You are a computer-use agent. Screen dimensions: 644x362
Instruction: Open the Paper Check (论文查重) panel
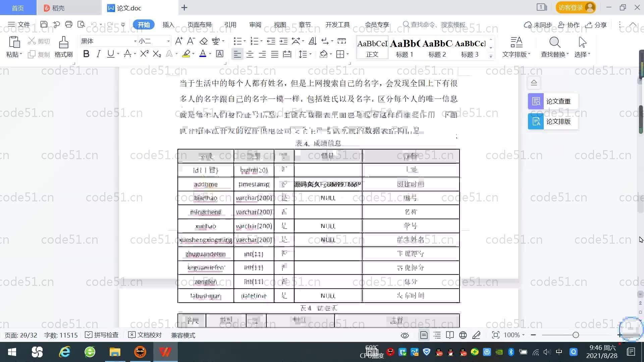click(x=553, y=101)
